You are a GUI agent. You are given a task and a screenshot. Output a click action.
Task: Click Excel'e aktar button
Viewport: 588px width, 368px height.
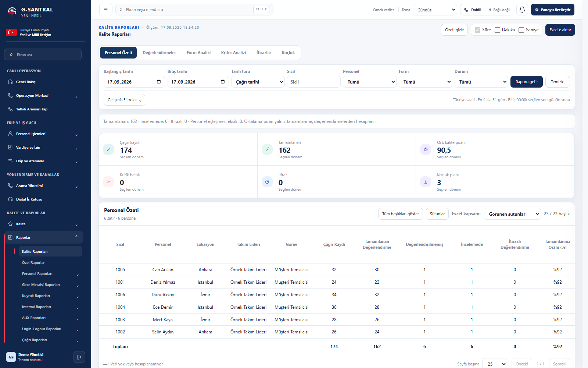pyautogui.click(x=560, y=30)
